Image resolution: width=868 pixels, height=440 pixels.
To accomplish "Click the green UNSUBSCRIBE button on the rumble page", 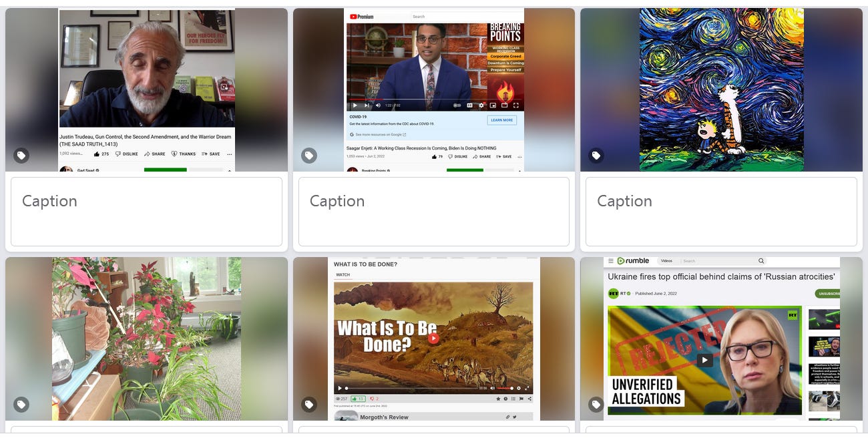I will [828, 294].
